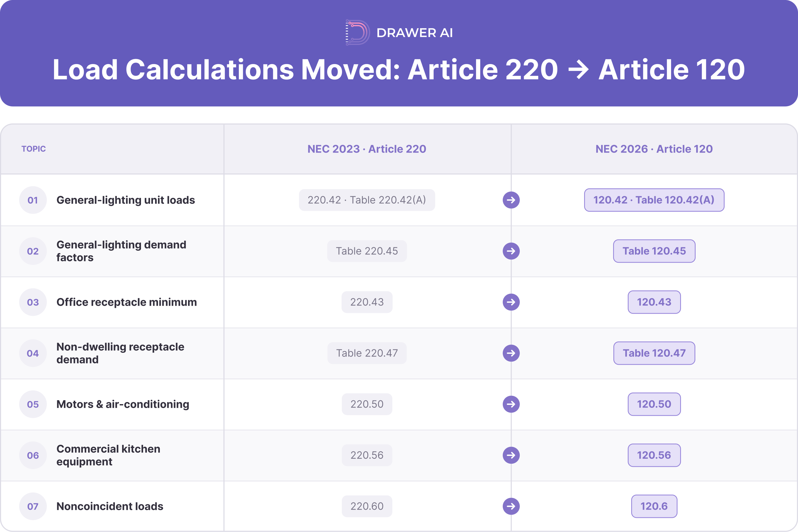This screenshot has width=798, height=532.
Task: Select the 120.56 chip
Action: tap(654, 455)
